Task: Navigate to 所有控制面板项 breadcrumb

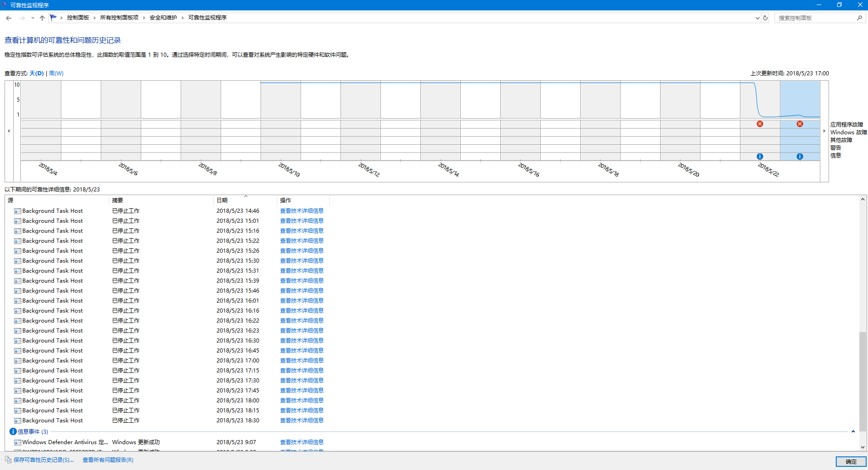Action: 119,18
